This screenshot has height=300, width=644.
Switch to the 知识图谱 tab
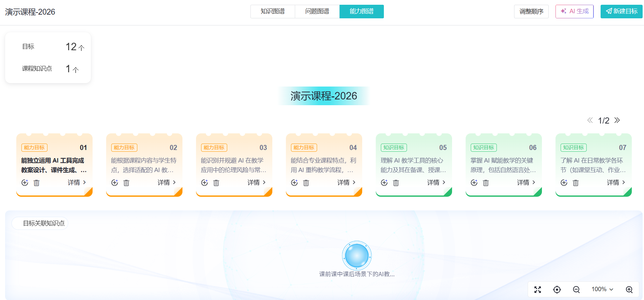[x=273, y=11]
